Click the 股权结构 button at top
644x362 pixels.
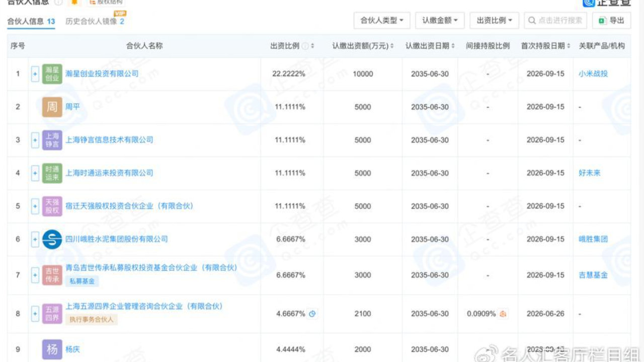(106, 3)
